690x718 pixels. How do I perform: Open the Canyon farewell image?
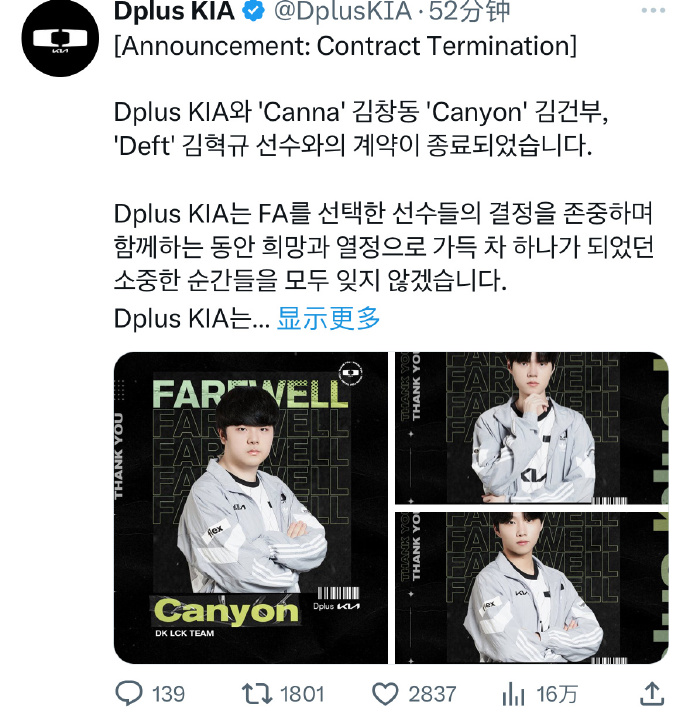pyautogui.click(x=250, y=508)
